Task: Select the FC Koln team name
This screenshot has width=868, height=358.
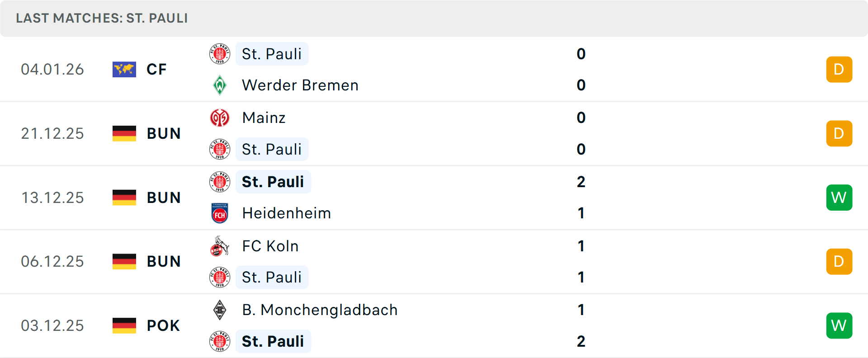Action: (x=270, y=246)
